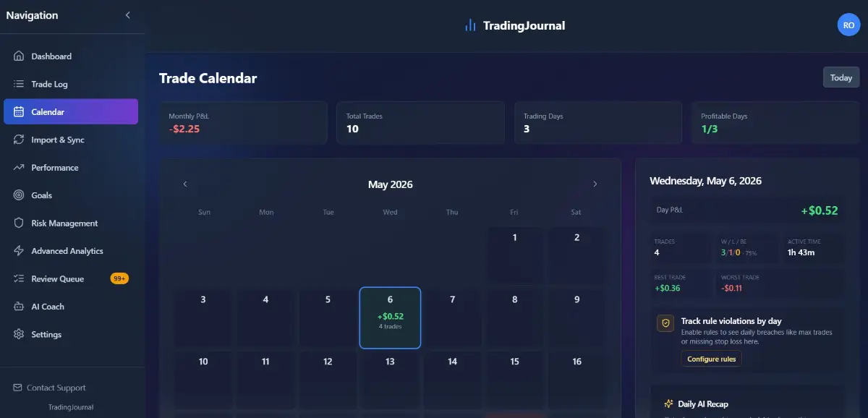This screenshot has width=868, height=418.
Task: Select the May 2 calendar day
Action: coord(576,256)
